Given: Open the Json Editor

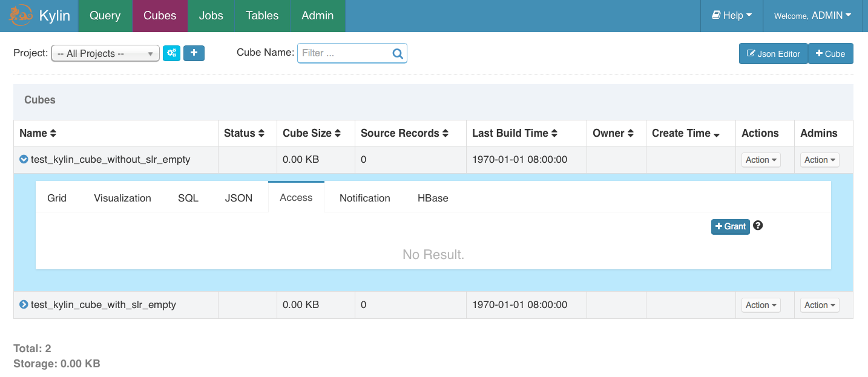Looking at the screenshot, I should pyautogui.click(x=773, y=54).
